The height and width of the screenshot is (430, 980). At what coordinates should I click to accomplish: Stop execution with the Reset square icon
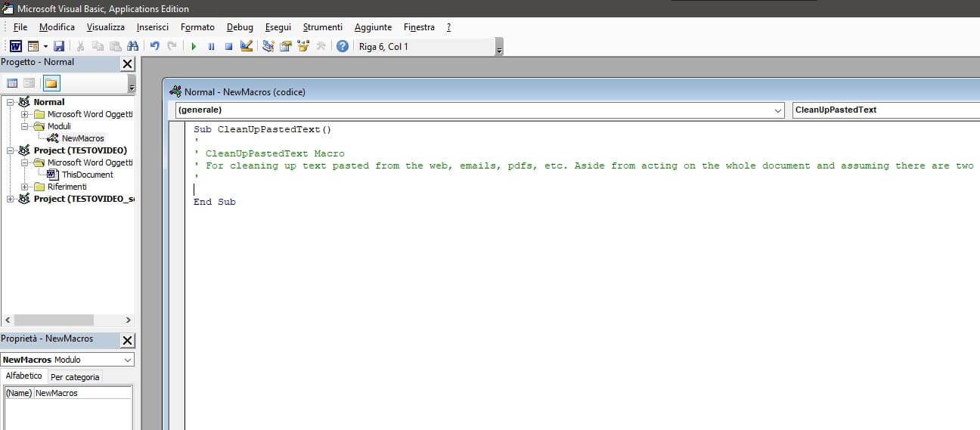pyautogui.click(x=228, y=46)
